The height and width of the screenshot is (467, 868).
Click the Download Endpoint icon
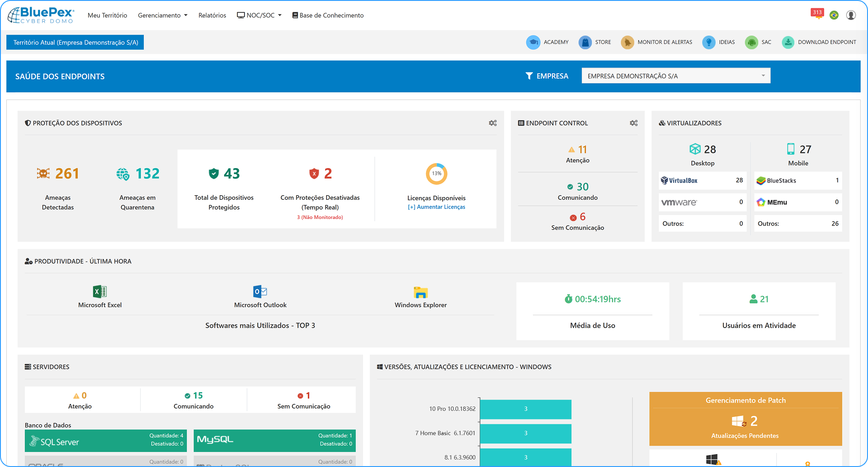(788, 42)
